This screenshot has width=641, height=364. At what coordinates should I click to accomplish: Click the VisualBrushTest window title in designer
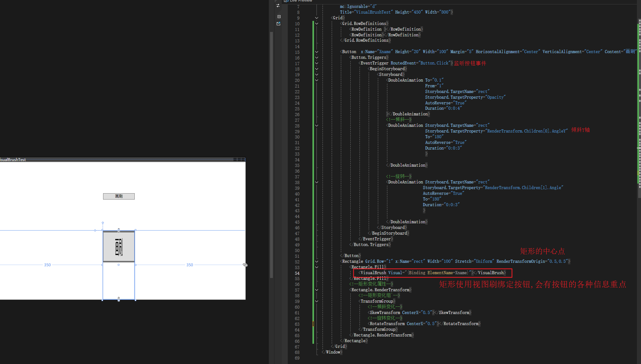point(13,160)
